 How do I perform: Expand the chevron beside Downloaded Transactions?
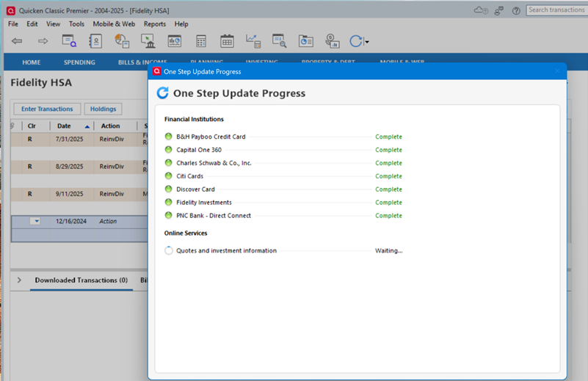(19, 280)
